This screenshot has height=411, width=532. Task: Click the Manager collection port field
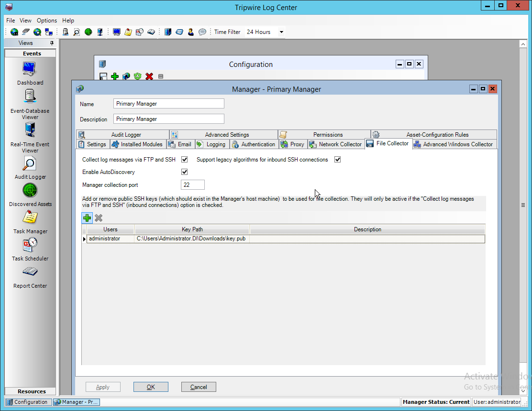click(193, 184)
